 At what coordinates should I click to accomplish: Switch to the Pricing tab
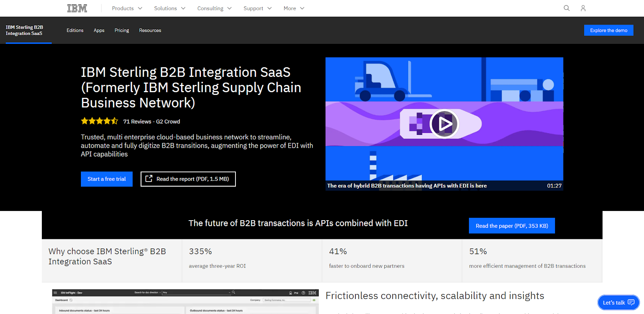click(122, 30)
